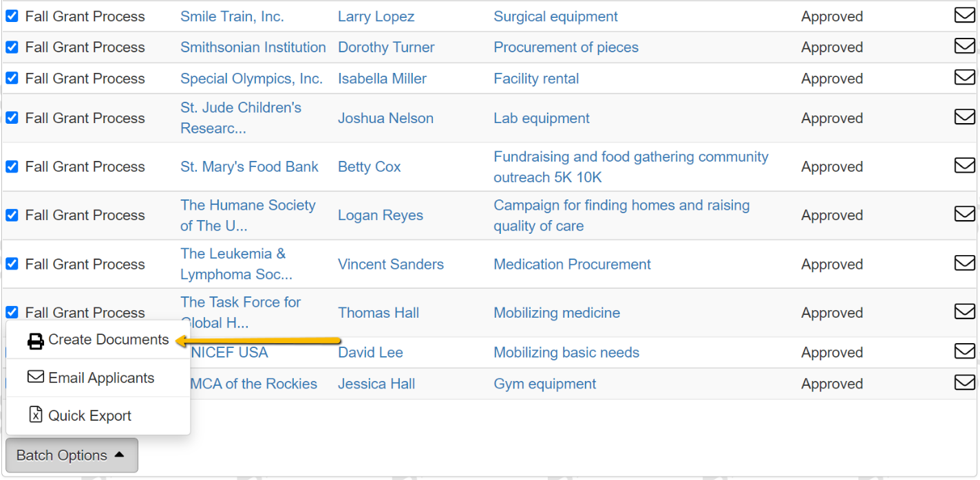
Task: Click envelope icon in St. Jude row
Action: (964, 118)
